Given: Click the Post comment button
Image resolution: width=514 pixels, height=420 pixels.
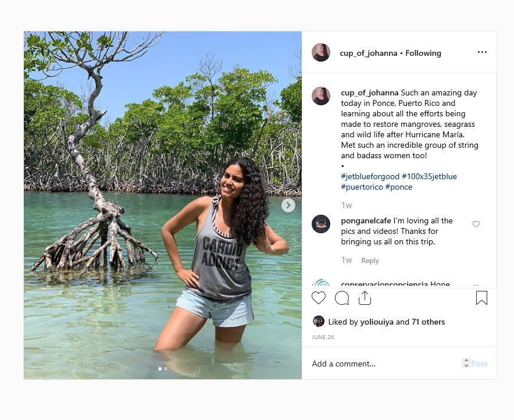Looking at the screenshot, I should 479,364.
